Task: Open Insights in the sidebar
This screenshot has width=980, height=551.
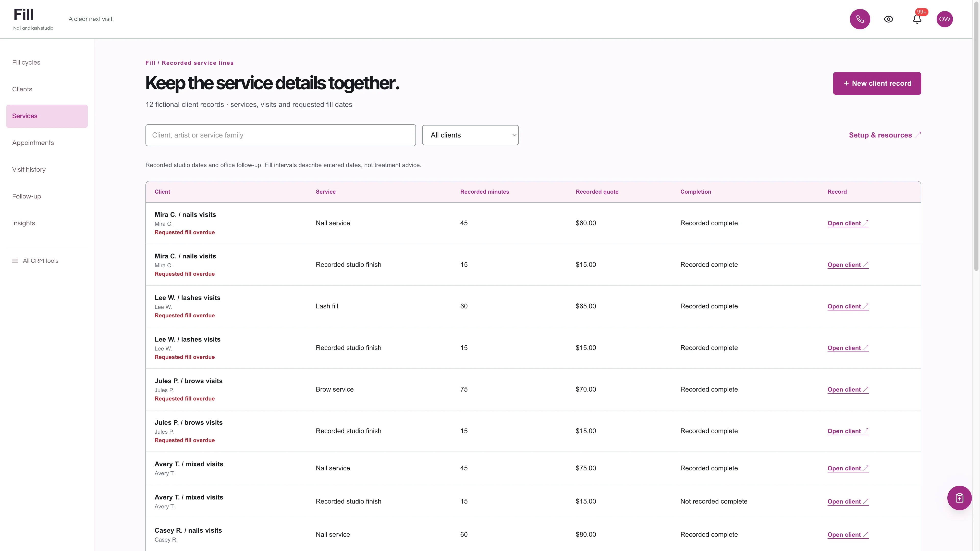Action: point(47,223)
